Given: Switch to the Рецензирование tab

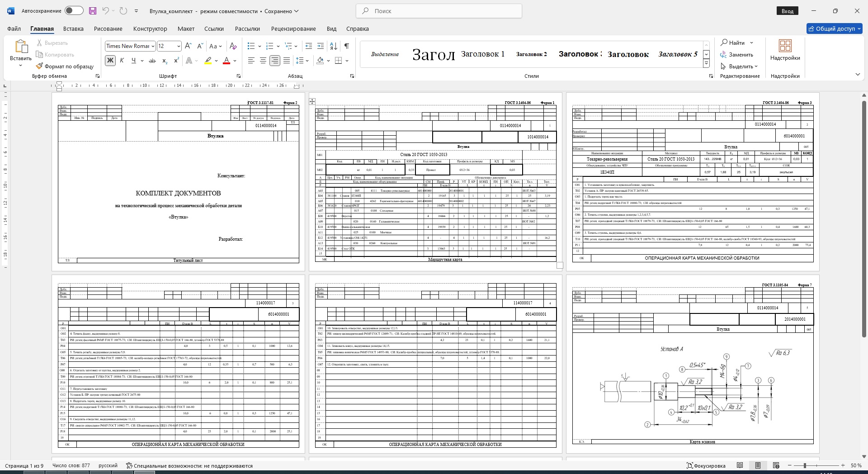Looking at the screenshot, I should click(293, 28).
